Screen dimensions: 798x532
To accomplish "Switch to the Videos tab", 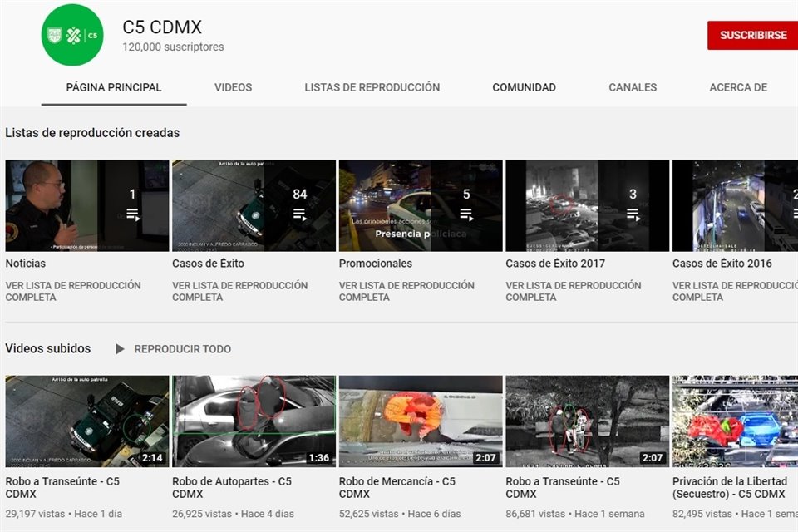I will tap(233, 87).
